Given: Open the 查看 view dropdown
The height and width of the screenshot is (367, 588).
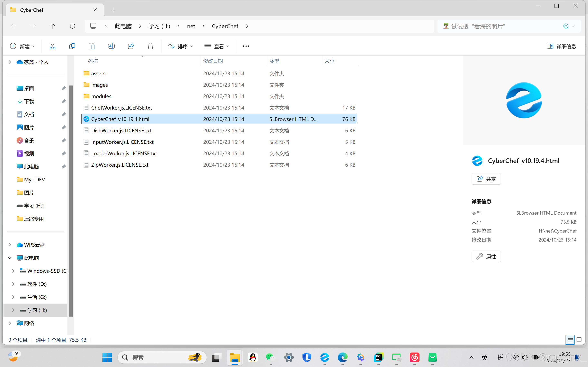Looking at the screenshot, I should pyautogui.click(x=217, y=46).
